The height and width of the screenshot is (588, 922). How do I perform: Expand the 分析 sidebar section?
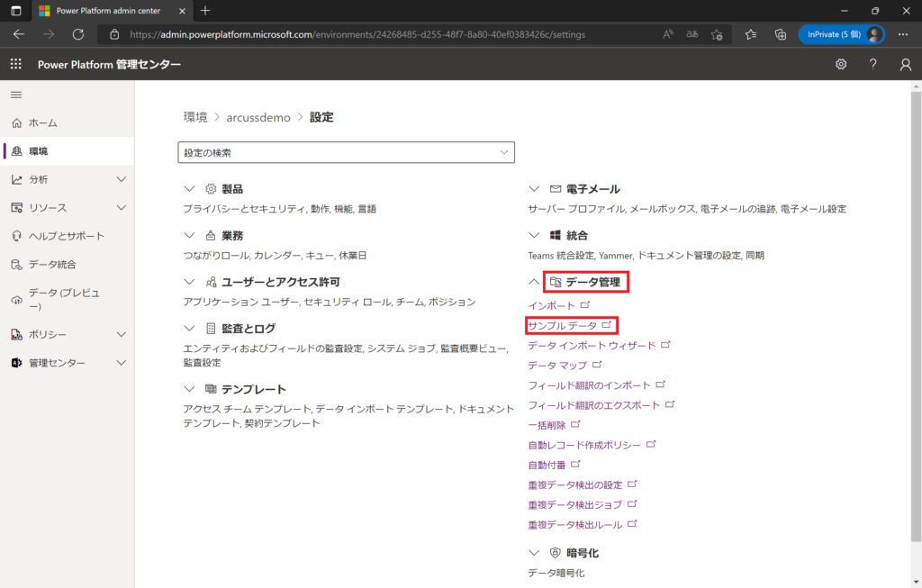(122, 179)
